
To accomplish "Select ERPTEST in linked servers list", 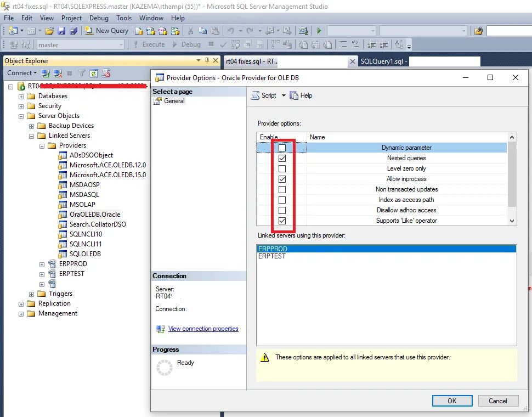I will (387, 256).
